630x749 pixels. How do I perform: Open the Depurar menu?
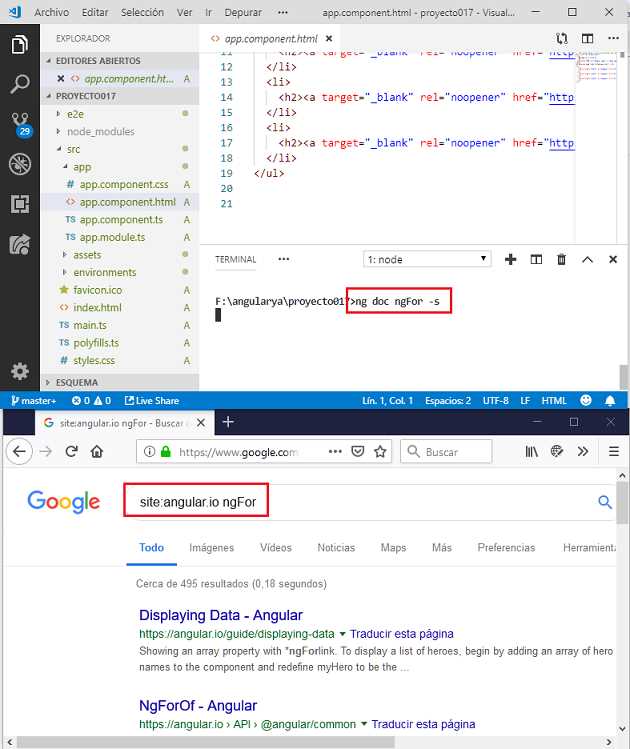243,12
